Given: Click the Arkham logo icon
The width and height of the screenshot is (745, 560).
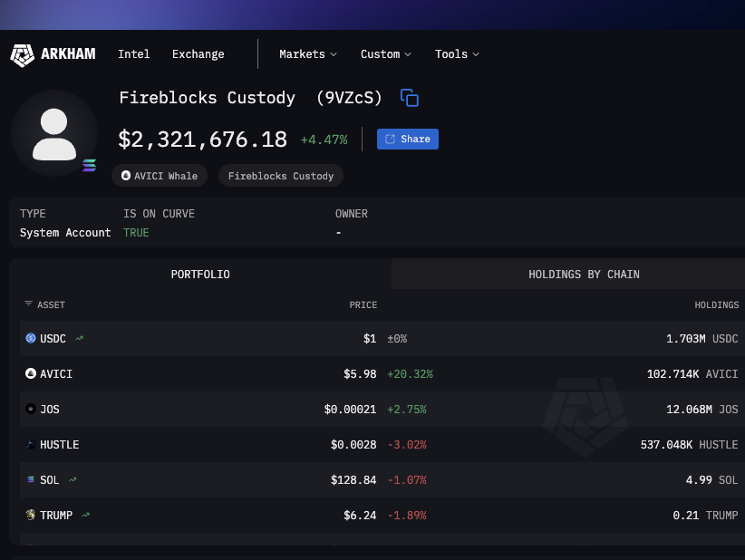Looking at the screenshot, I should (23, 55).
